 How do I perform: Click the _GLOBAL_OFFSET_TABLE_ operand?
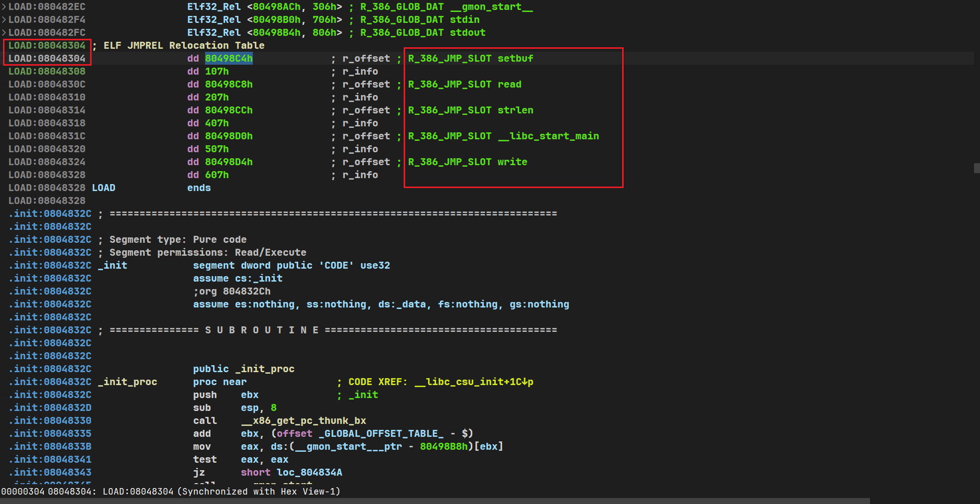pyautogui.click(x=381, y=434)
